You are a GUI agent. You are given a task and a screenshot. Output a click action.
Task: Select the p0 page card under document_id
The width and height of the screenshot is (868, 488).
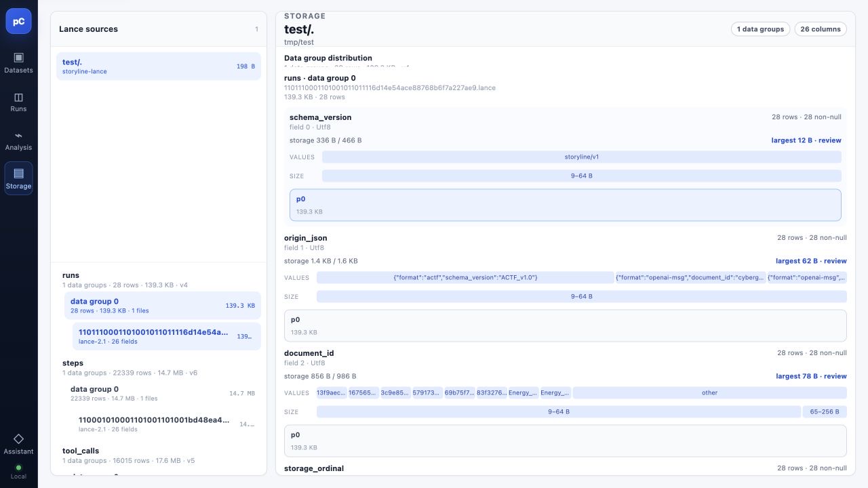click(566, 441)
